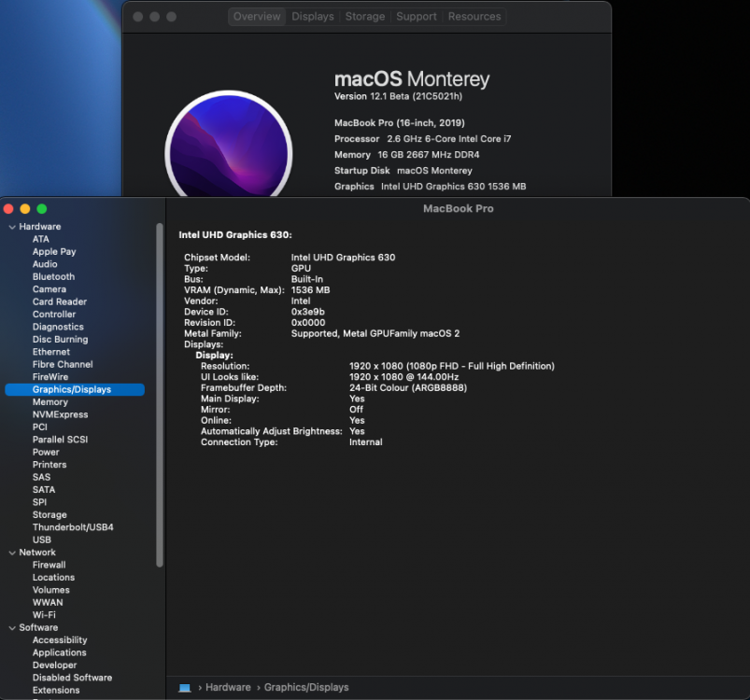
Task: Select Parallel SCSI in the sidebar
Action: 61,440
